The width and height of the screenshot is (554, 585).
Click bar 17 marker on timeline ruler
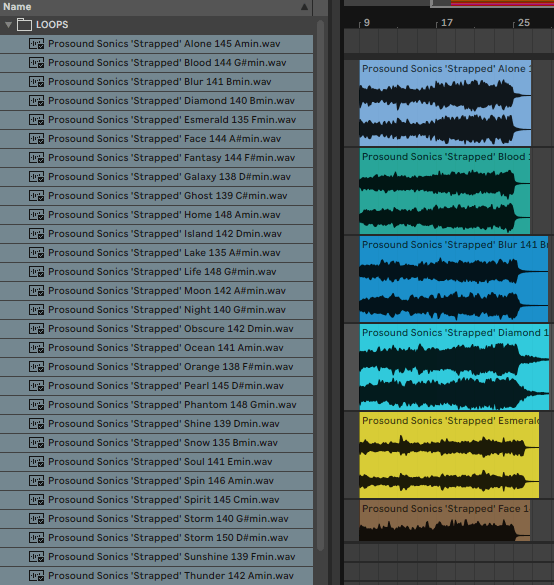click(x=444, y=23)
